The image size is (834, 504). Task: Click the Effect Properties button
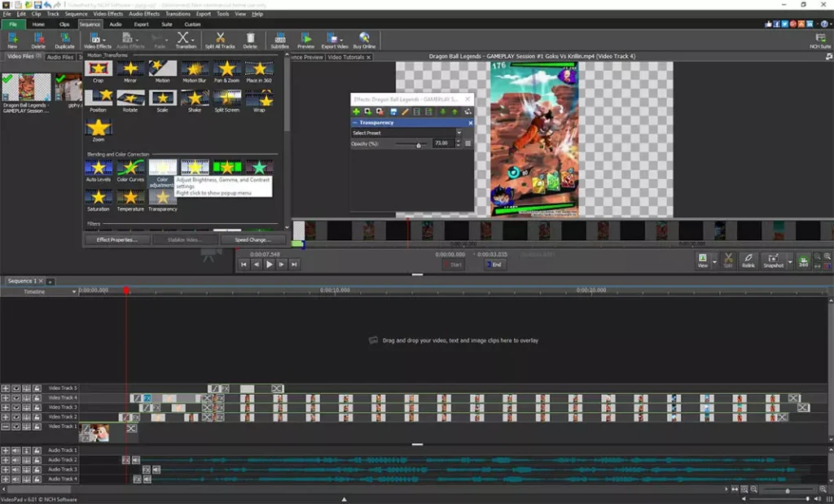(x=117, y=240)
